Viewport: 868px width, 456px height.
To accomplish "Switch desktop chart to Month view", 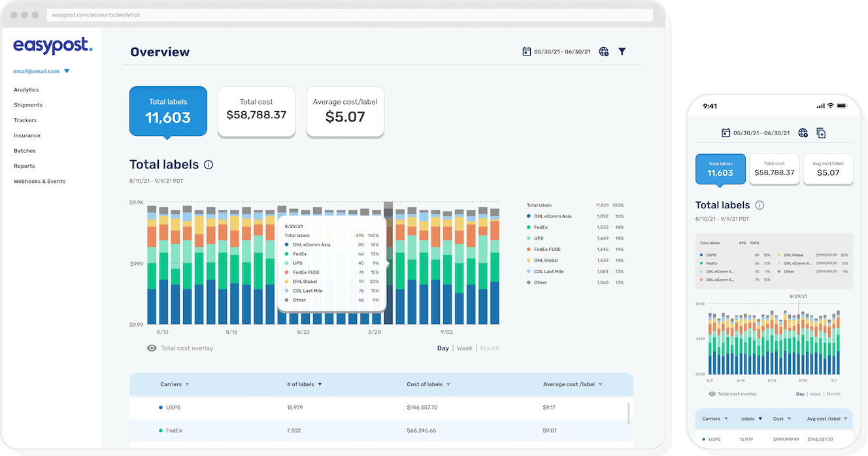I will click(x=490, y=348).
